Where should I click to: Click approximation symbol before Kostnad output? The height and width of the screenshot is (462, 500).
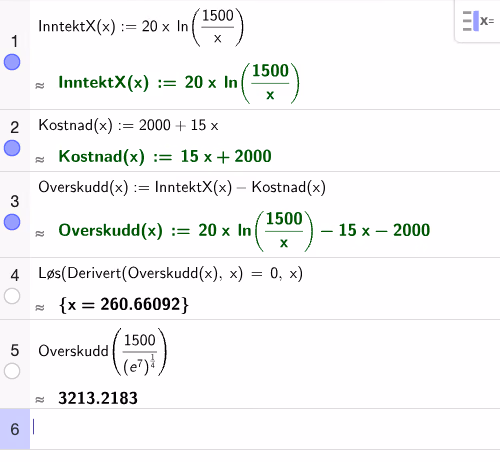pos(40,160)
